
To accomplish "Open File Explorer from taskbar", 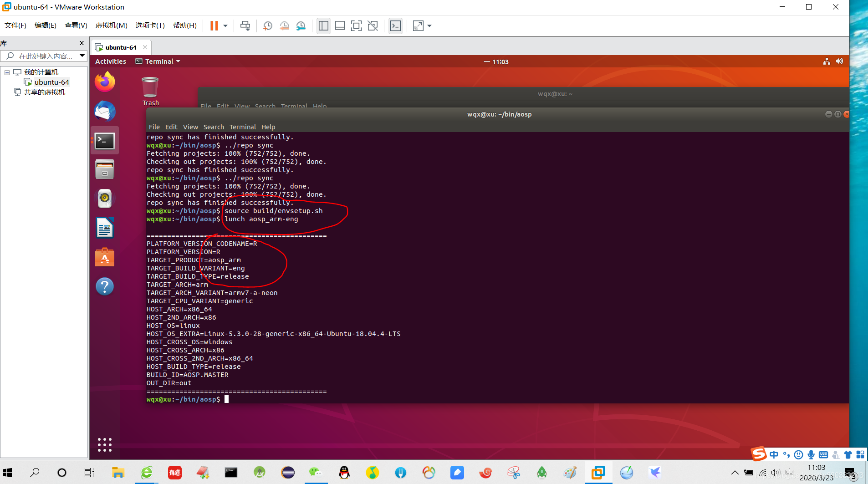I will tap(118, 473).
